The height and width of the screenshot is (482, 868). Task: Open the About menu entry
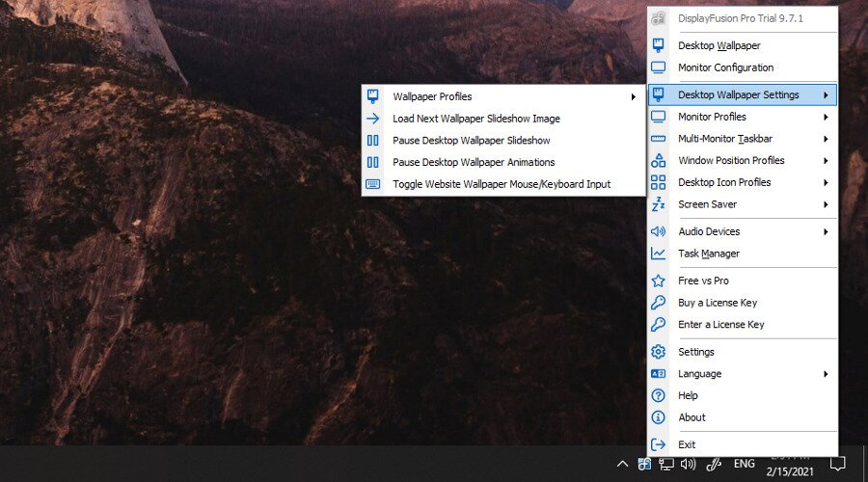point(743,417)
